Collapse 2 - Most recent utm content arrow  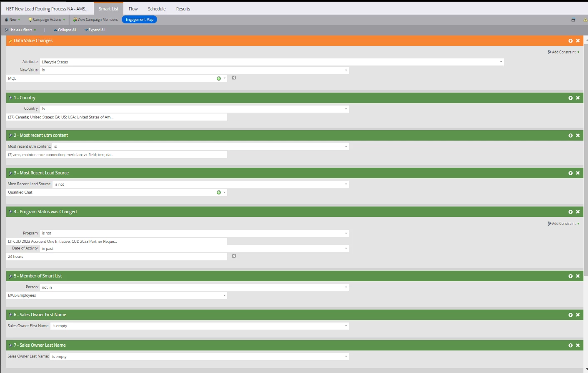[10, 136]
